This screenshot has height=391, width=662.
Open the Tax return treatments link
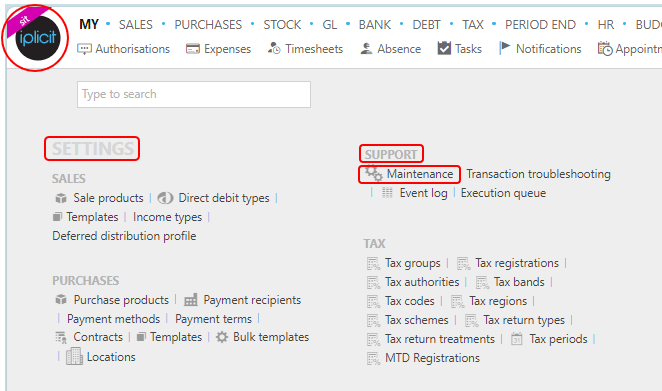(x=440, y=339)
